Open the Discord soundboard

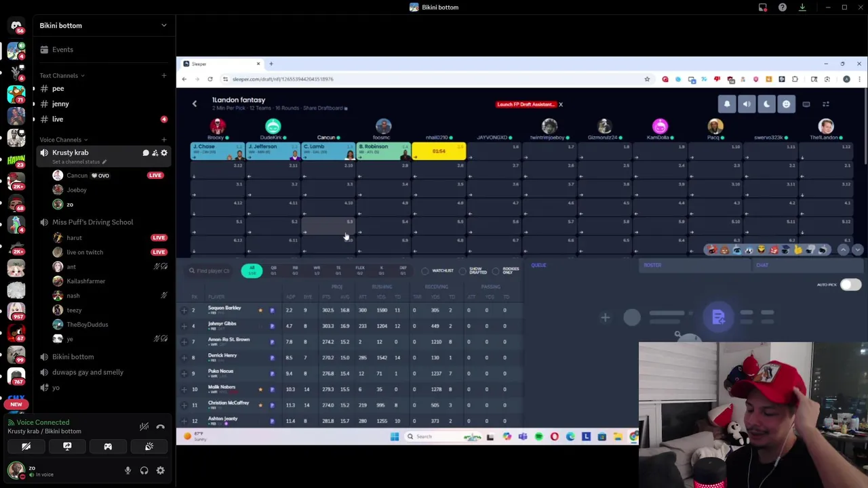click(x=149, y=447)
